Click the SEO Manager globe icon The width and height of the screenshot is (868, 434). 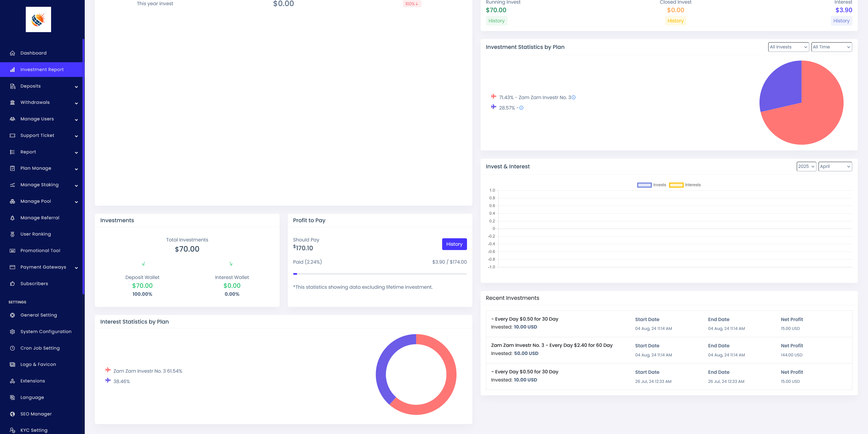point(12,414)
